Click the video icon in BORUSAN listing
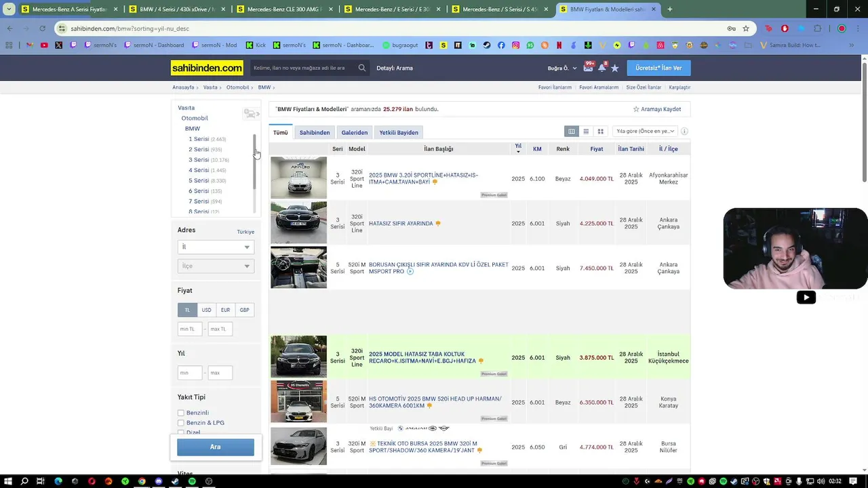The image size is (868, 488). [410, 272]
